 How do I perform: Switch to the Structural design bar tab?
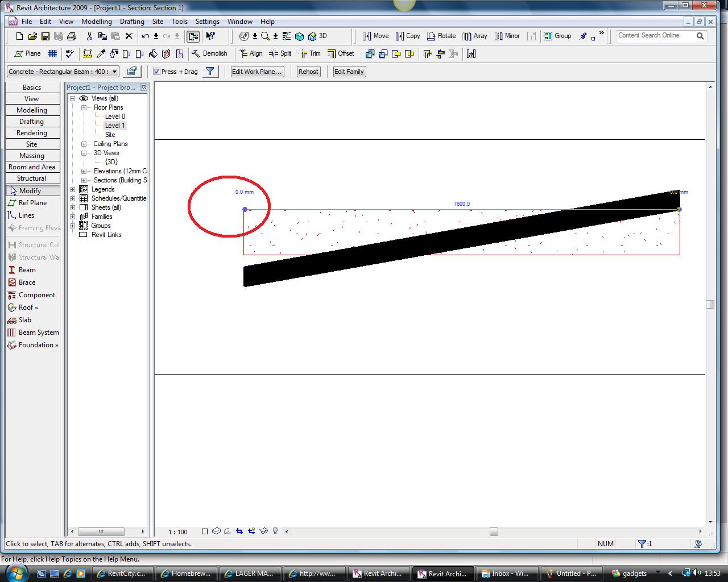tap(32, 178)
